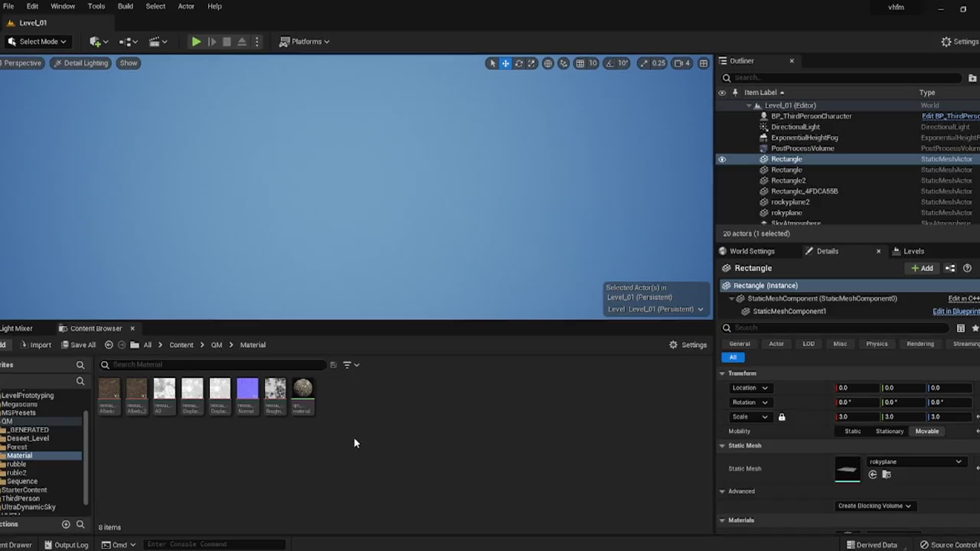980x551 pixels.
Task: Set Mobility to Stationary
Action: pyautogui.click(x=889, y=431)
